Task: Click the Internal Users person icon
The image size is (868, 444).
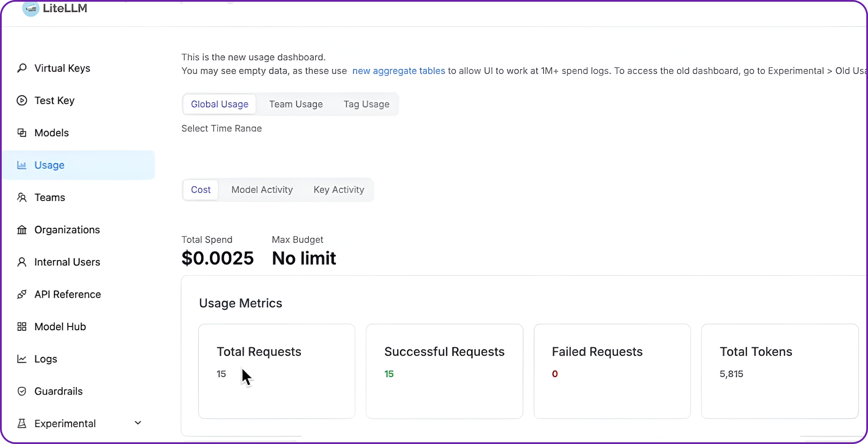Action: [22, 262]
